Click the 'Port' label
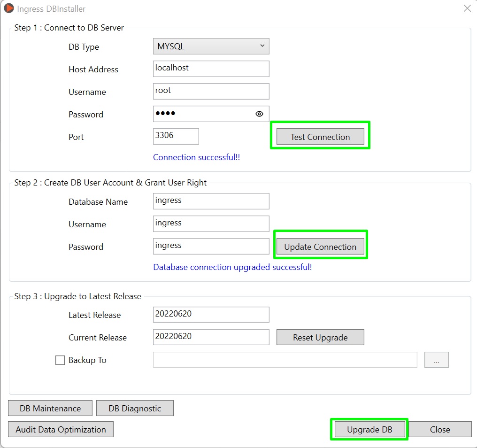477x448 pixels. tap(76, 137)
